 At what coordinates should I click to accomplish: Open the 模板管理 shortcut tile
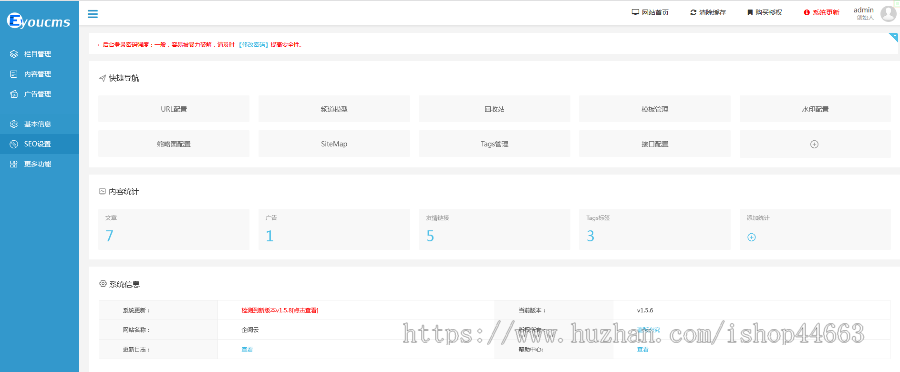(655, 108)
